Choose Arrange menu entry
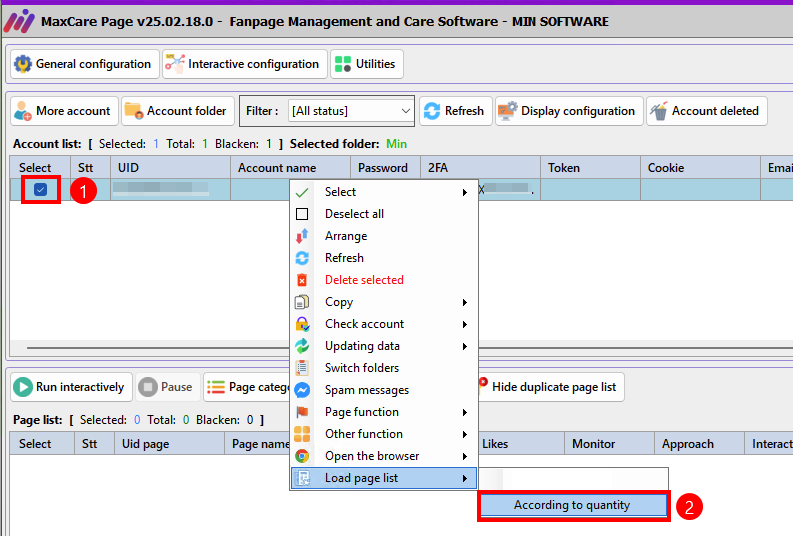The height and width of the screenshot is (536, 793). [384, 236]
